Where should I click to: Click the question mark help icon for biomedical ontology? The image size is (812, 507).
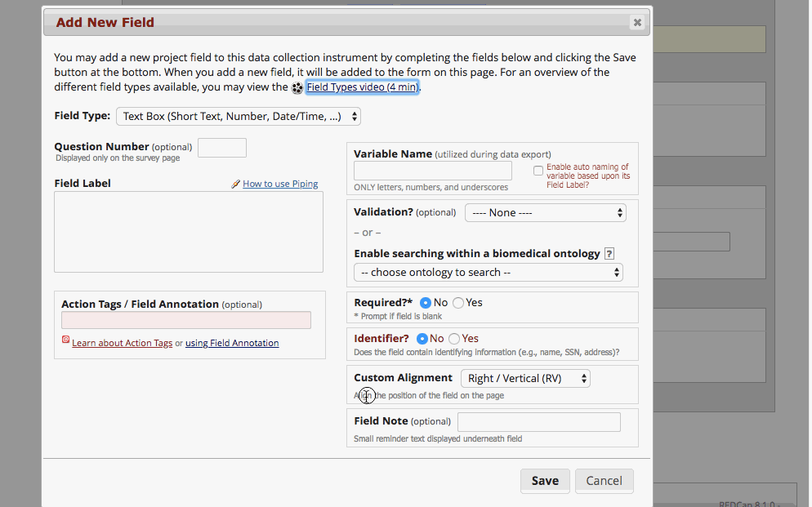tap(609, 254)
